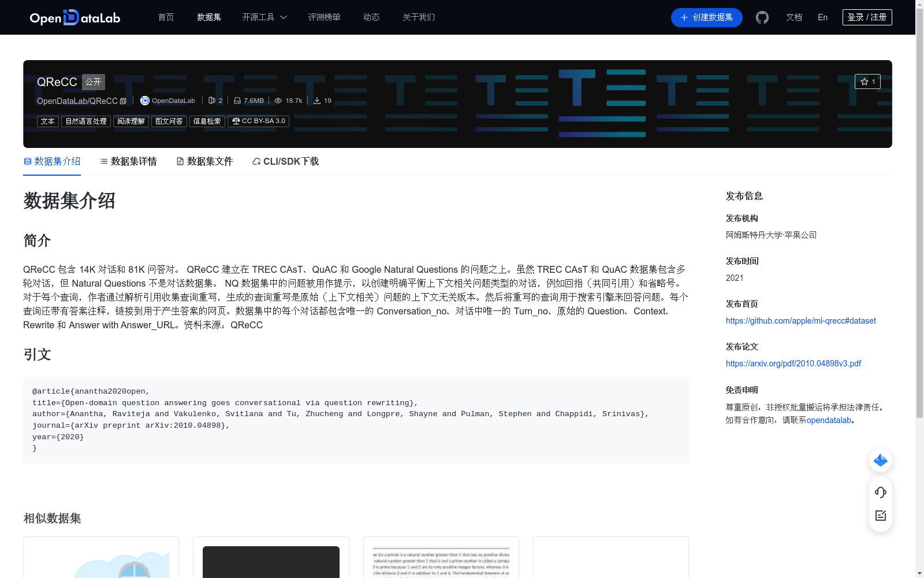Image resolution: width=924 pixels, height=578 pixels.
Task: Click the 信息检索 tag
Action: tap(207, 121)
